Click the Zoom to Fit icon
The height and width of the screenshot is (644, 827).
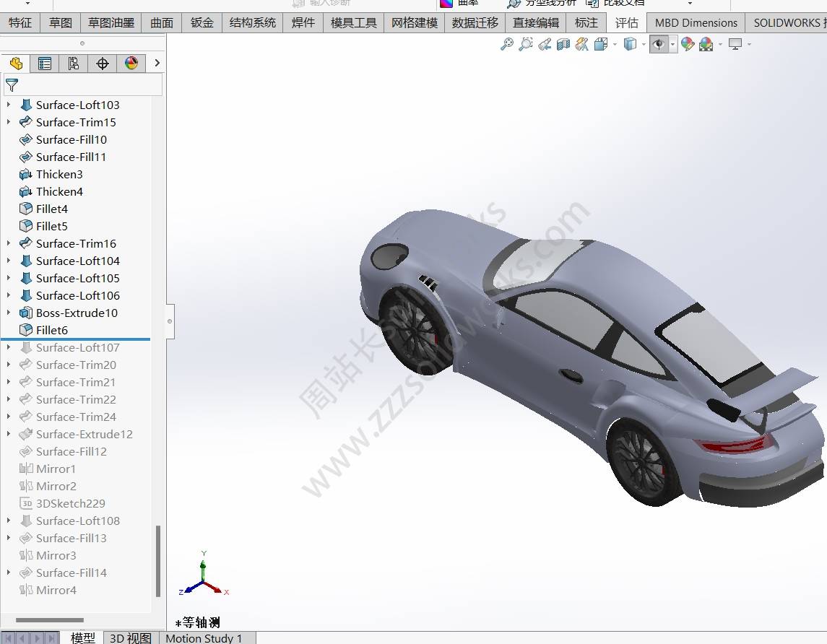507,45
